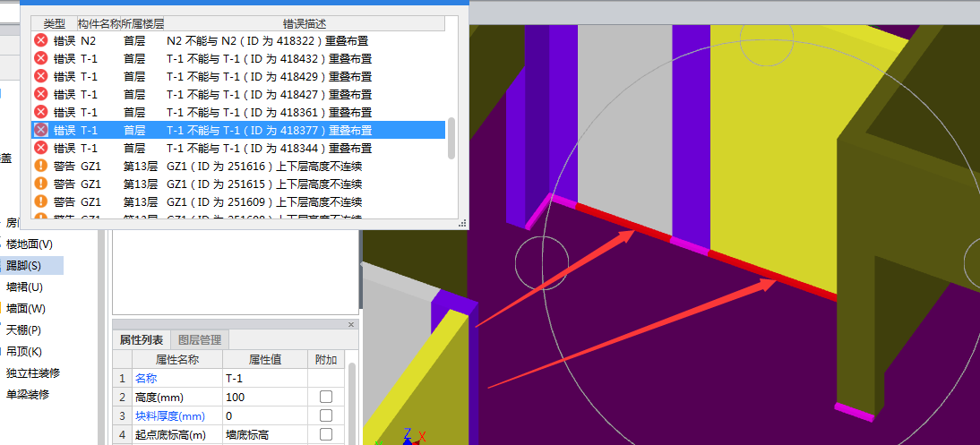The height and width of the screenshot is (445, 980).
Task: Open the 图层管理 tab
Action: click(x=200, y=340)
